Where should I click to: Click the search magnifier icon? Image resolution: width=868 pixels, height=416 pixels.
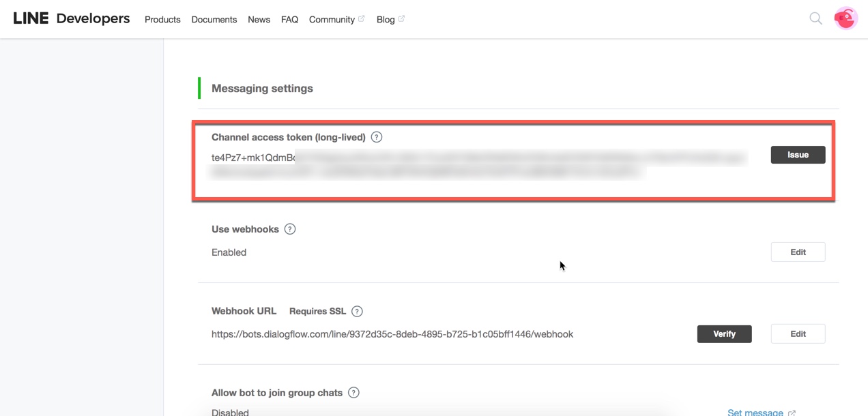(x=815, y=18)
